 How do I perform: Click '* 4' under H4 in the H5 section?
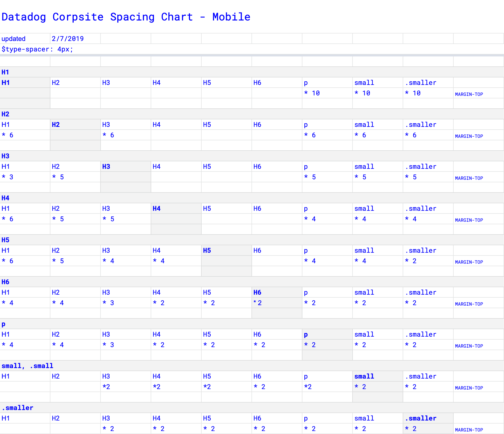click(159, 261)
